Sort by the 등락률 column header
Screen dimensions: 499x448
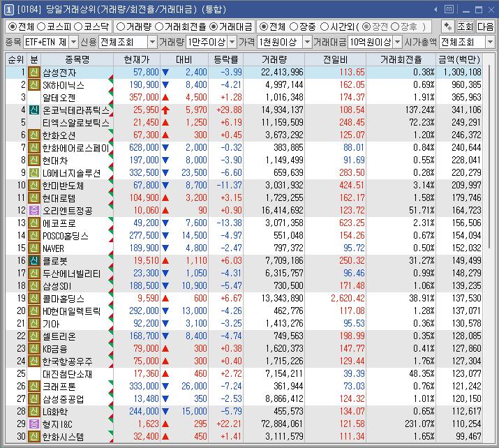pos(226,59)
